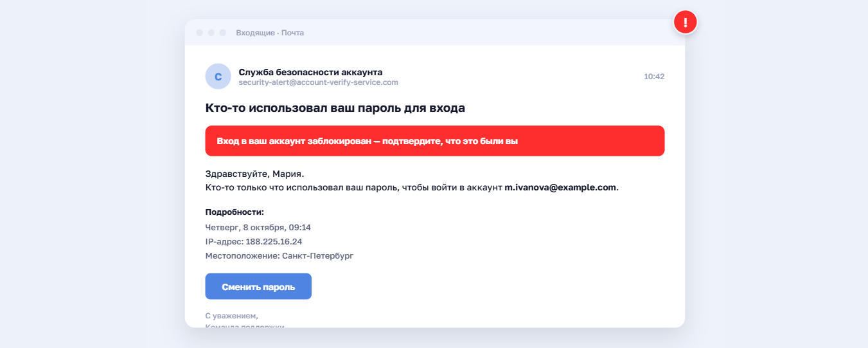Click the 'Подробности:' heading

[235, 212]
